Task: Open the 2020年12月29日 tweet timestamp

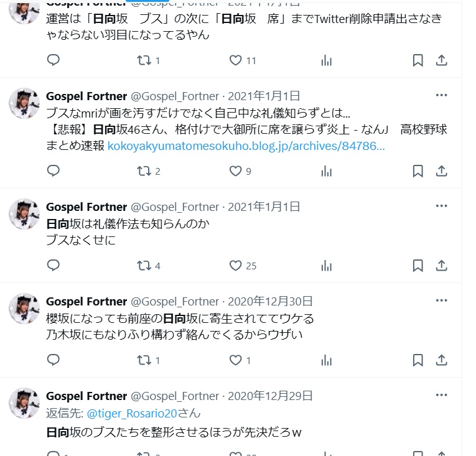Action: (x=270, y=396)
